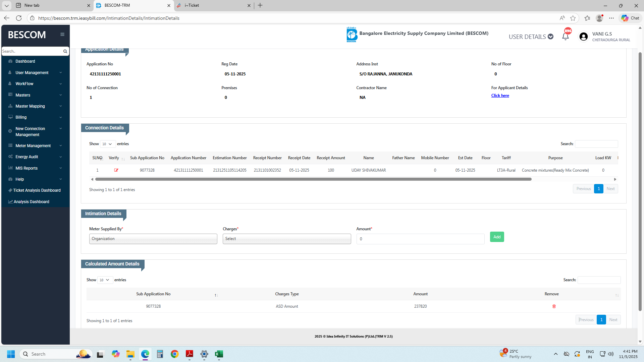Change Connection Details show entries dropdown
Image resolution: width=644 pixels, height=362 pixels.
[x=107, y=144]
